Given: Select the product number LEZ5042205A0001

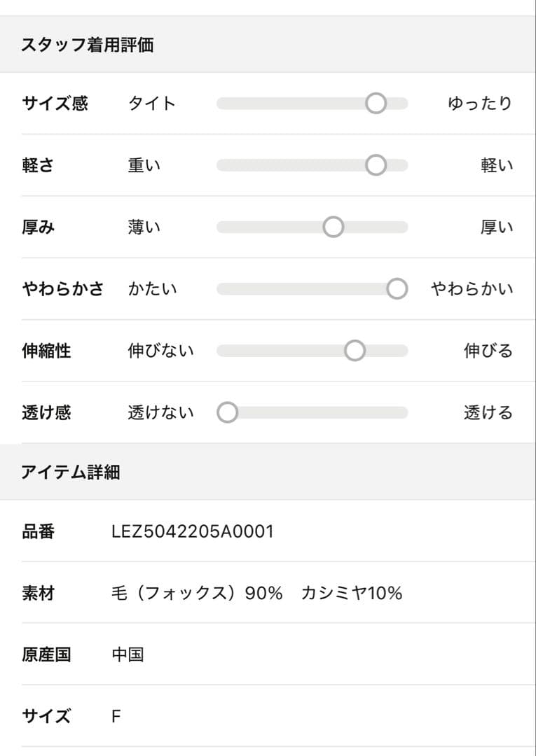Looking at the screenshot, I should [x=193, y=532].
